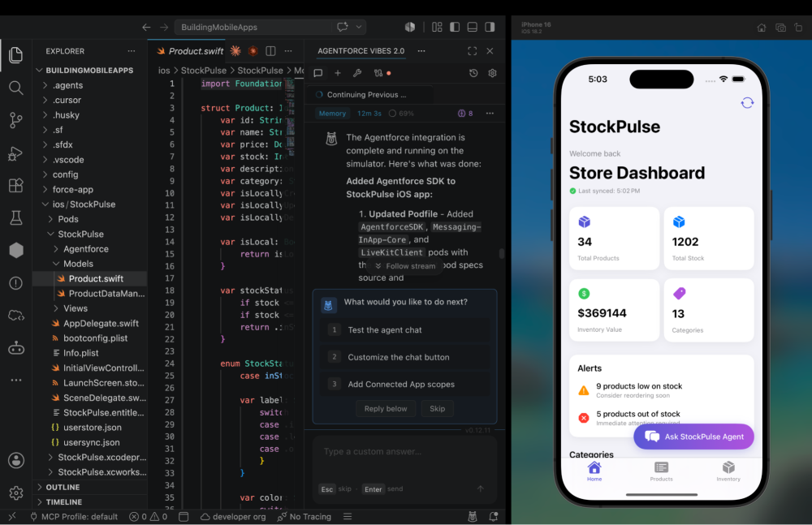This screenshot has width=812, height=525.
Task: Expand the TIMELINE section
Action: (63, 502)
